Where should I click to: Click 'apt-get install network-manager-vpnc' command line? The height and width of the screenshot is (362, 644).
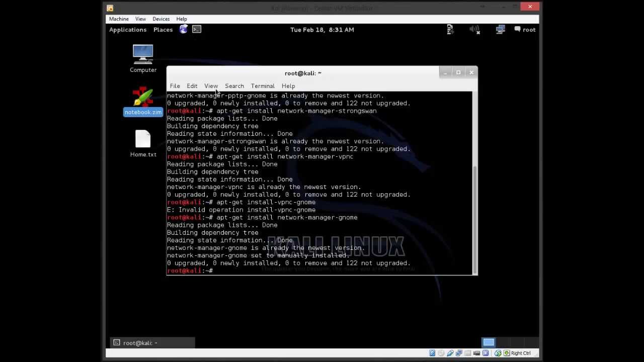click(x=285, y=156)
